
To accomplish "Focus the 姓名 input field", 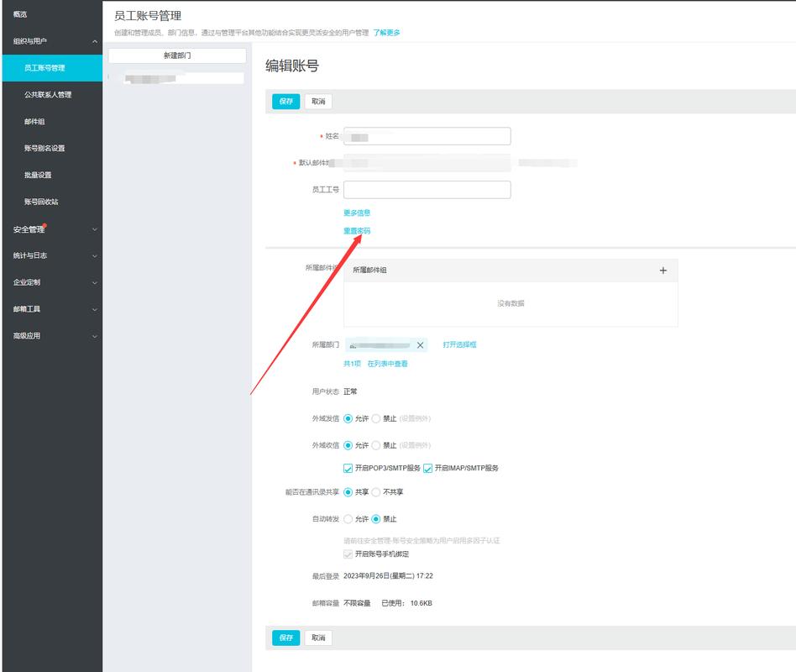I will [427, 136].
